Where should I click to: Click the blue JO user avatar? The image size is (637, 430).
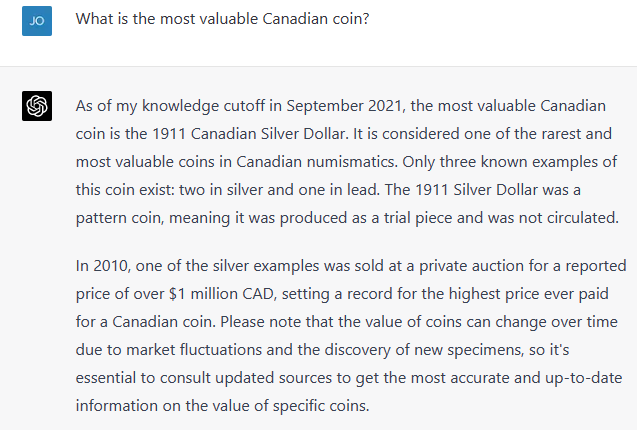point(37,21)
